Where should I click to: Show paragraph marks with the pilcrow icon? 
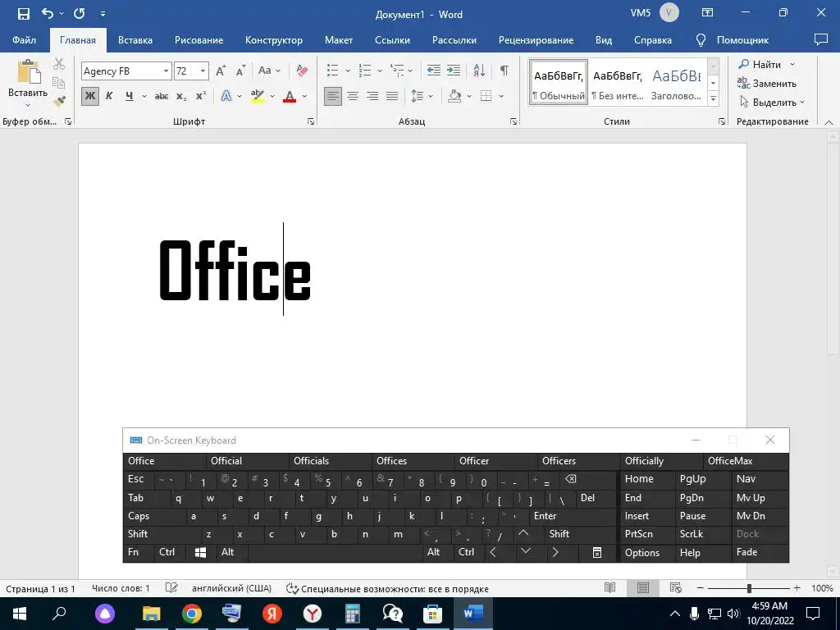tap(504, 71)
